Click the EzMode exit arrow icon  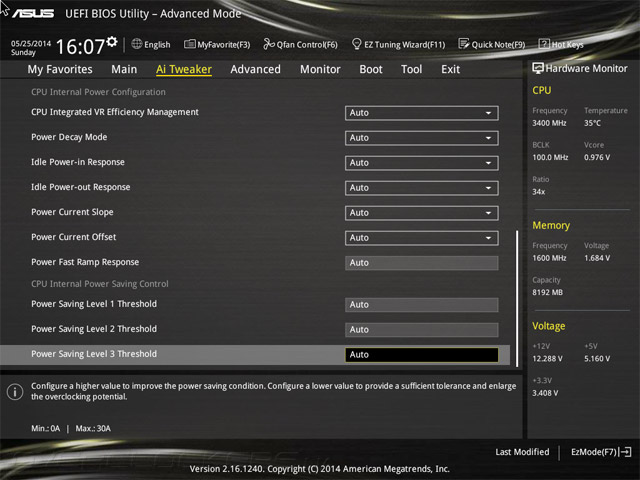click(x=625, y=452)
